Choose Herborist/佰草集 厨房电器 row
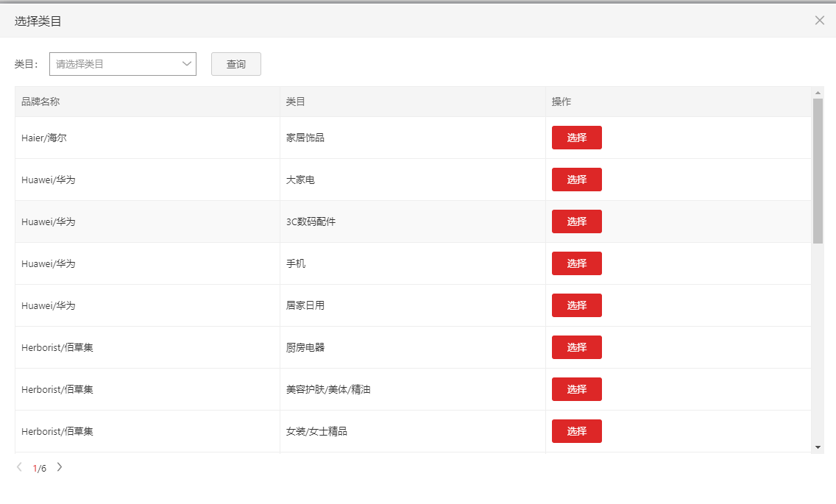Viewport: 836px width, 504px height. tap(576, 347)
